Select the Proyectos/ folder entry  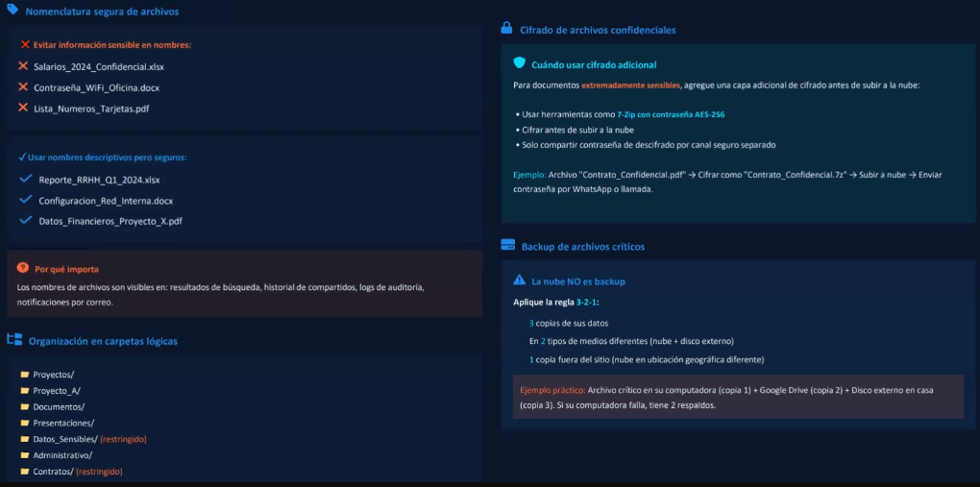point(54,375)
